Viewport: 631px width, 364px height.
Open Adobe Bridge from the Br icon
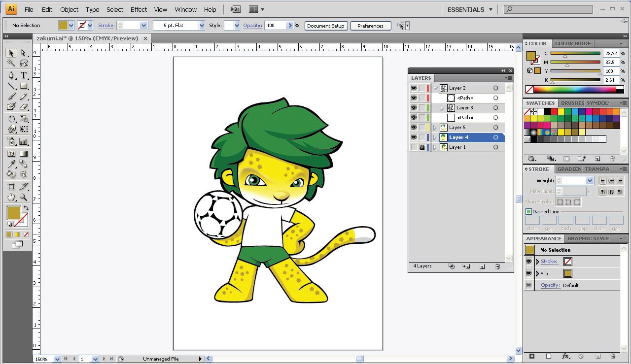pyautogui.click(x=236, y=9)
